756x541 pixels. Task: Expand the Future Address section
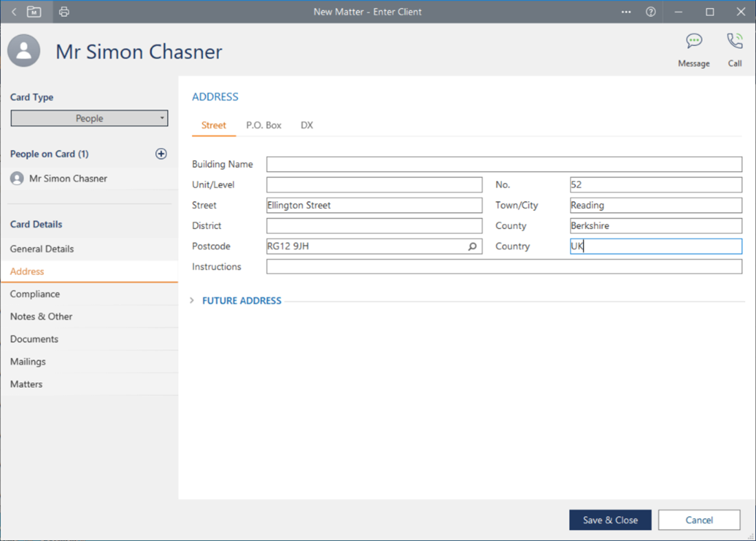241,300
